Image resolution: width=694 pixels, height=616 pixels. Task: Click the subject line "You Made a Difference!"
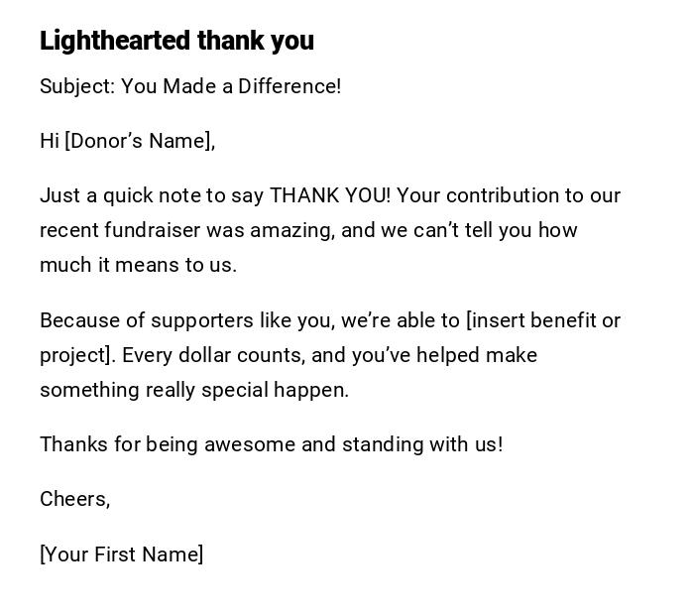point(231,86)
